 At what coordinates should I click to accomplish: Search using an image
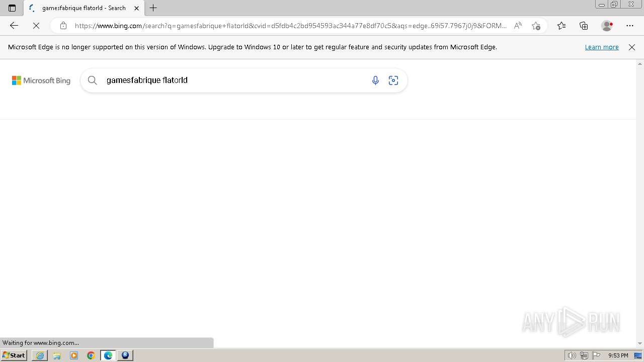click(393, 80)
